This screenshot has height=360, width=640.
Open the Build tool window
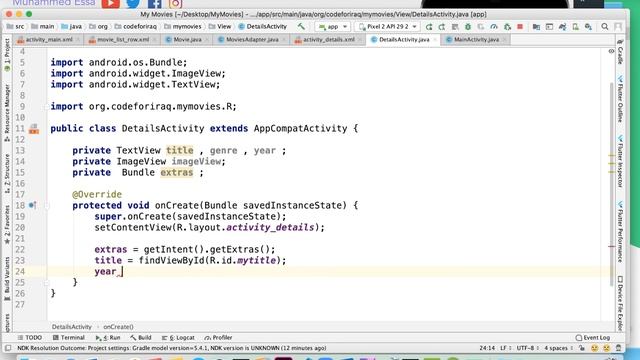141,338
